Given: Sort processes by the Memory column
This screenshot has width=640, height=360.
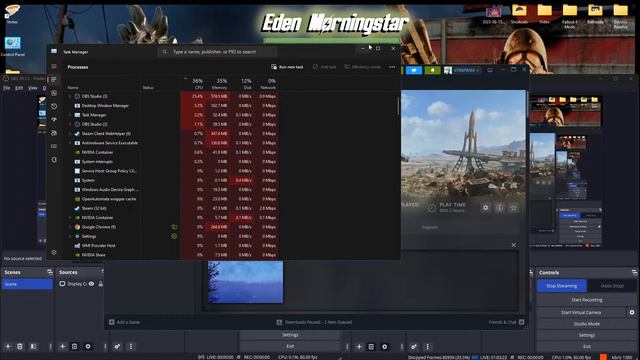Looking at the screenshot, I should point(221,84).
